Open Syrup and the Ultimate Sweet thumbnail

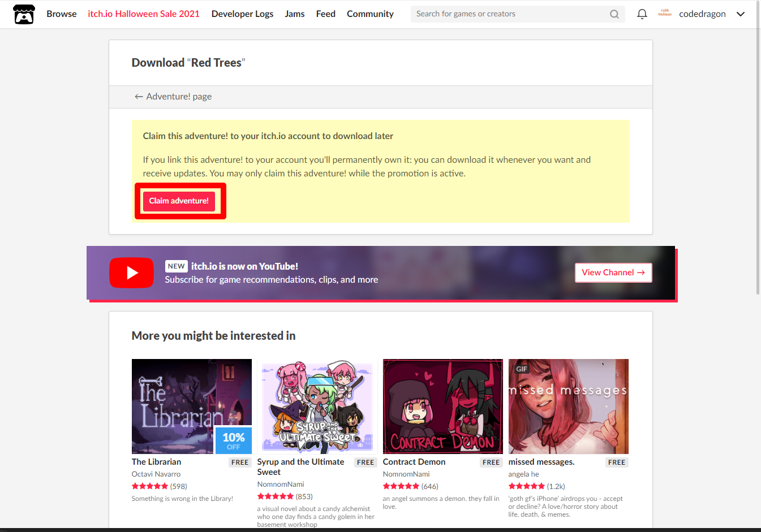coord(317,406)
